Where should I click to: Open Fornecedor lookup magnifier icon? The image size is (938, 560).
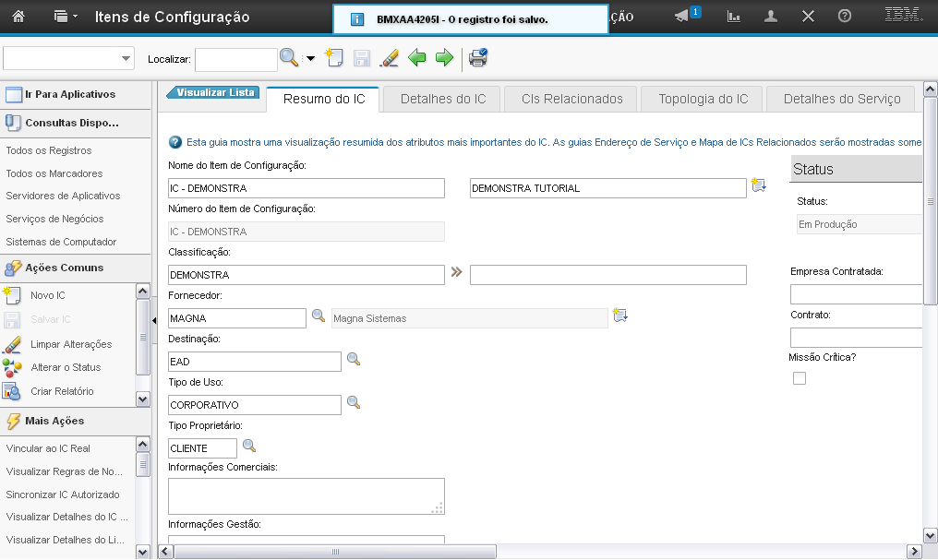[319, 316]
